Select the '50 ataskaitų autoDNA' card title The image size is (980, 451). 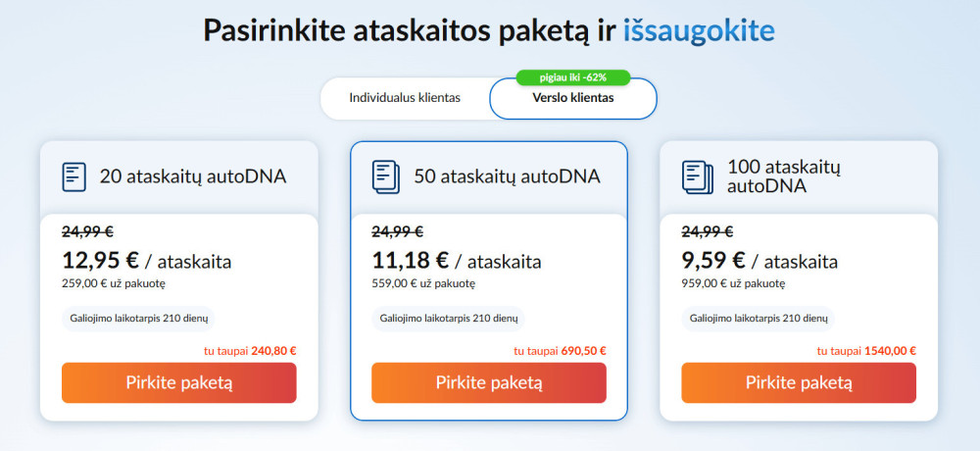(x=507, y=177)
